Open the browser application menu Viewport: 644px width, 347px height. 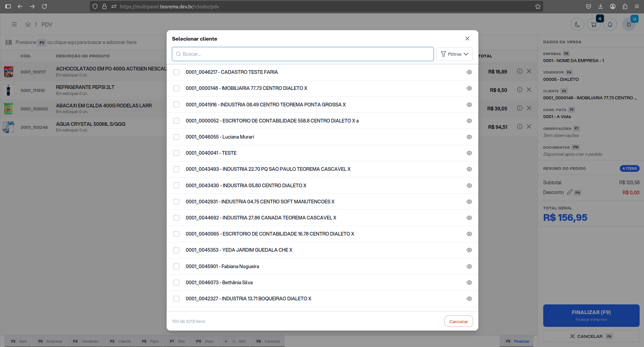[x=637, y=6]
